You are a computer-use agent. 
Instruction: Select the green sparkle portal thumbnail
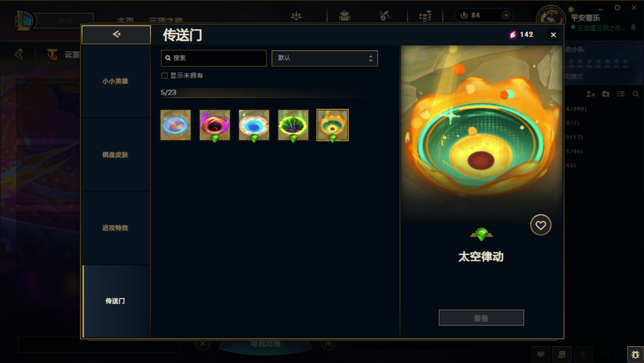click(x=293, y=125)
